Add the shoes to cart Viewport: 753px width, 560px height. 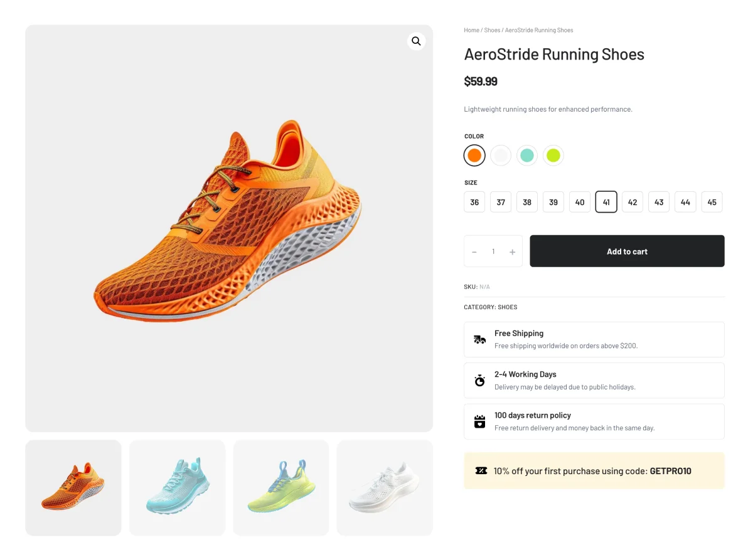point(627,251)
